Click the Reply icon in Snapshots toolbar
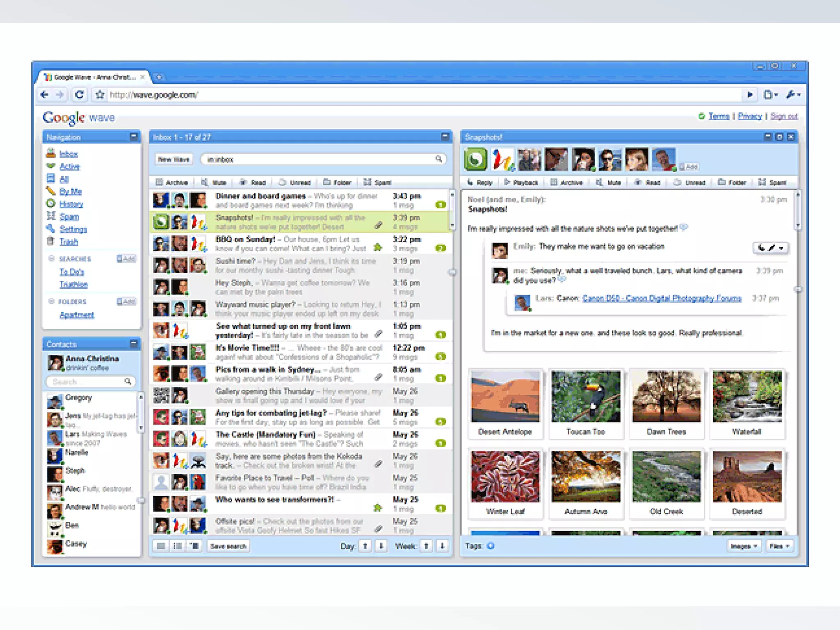The image size is (840, 630). pos(471,183)
